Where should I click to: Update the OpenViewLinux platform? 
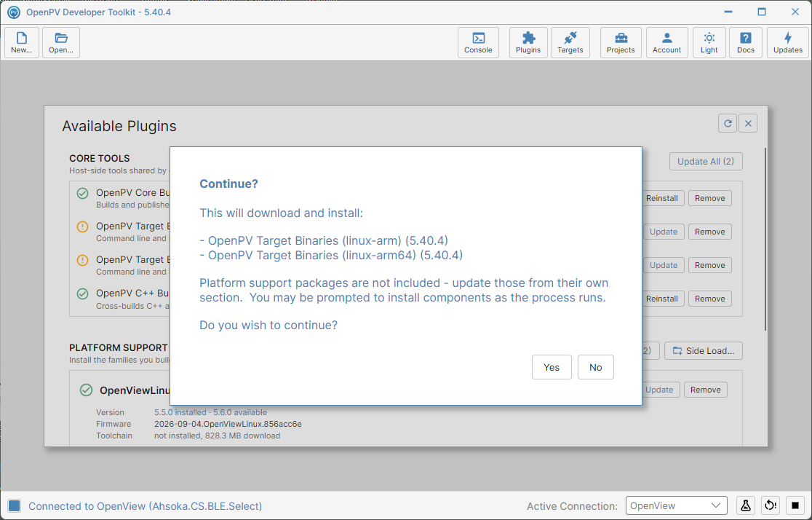click(x=659, y=390)
